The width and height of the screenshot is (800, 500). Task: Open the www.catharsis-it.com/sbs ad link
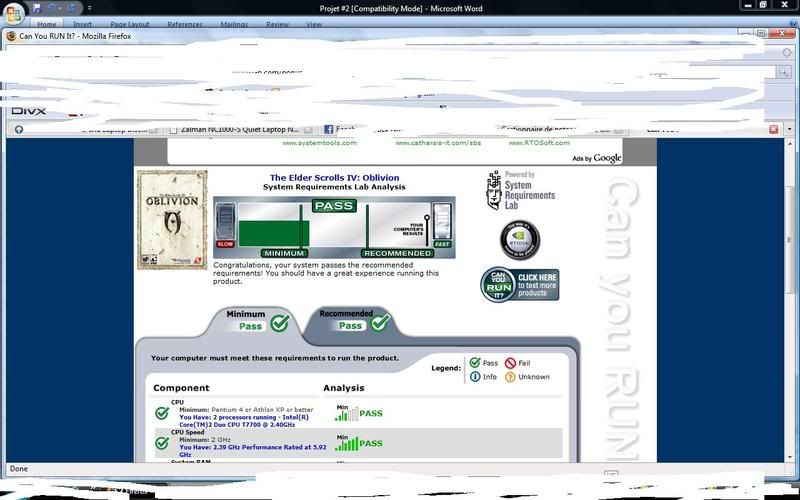(x=438, y=143)
